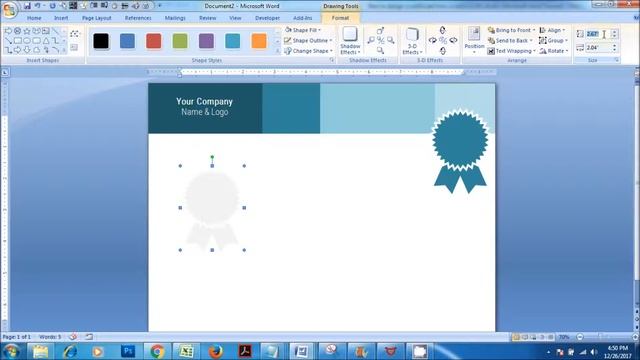The width and height of the screenshot is (640, 360).
Task: Open Size group dialog launcher
Action: 617,60
